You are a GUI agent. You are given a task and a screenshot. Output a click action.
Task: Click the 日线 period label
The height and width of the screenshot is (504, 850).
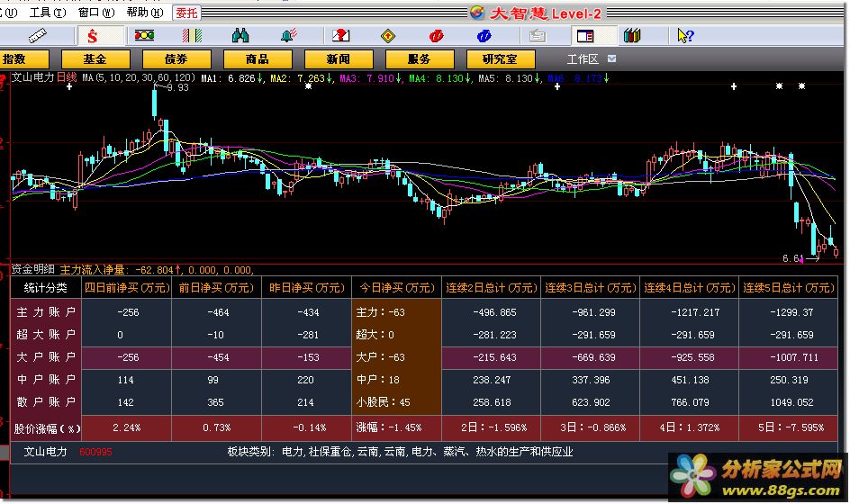click(67, 77)
